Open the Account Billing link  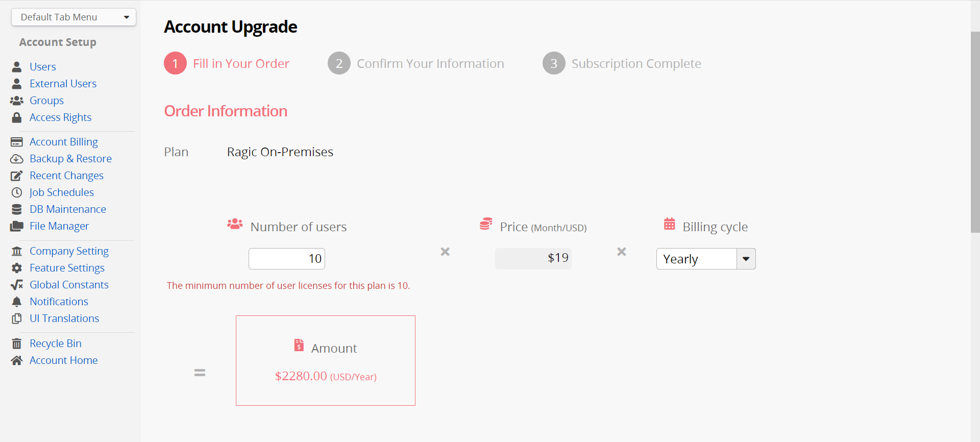click(64, 142)
